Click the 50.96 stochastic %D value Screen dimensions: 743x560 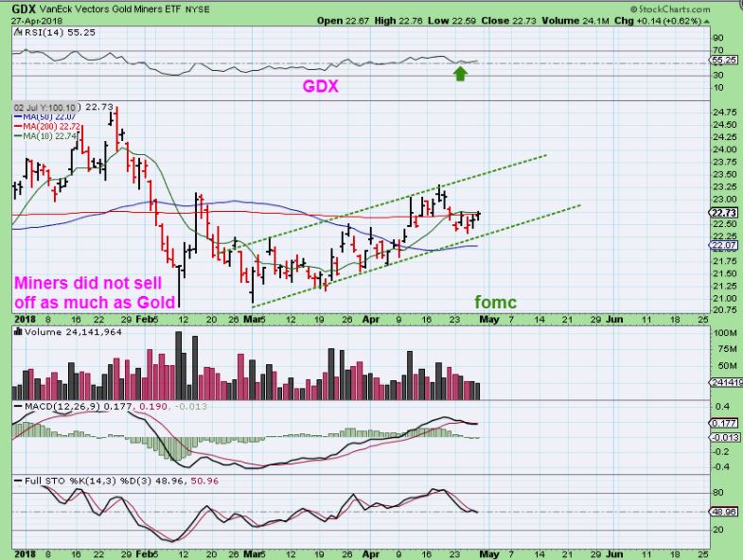click(x=204, y=481)
